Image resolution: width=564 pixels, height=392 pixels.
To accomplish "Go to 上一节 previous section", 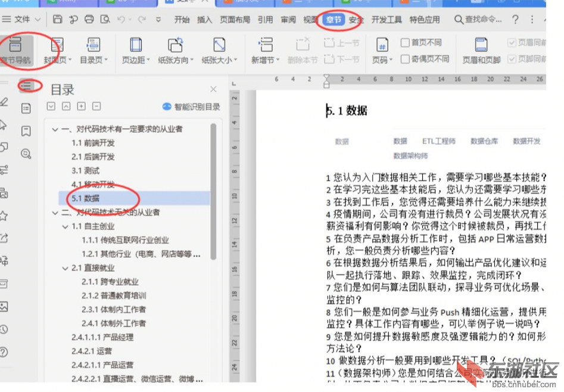I will pyautogui.click(x=341, y=43).
